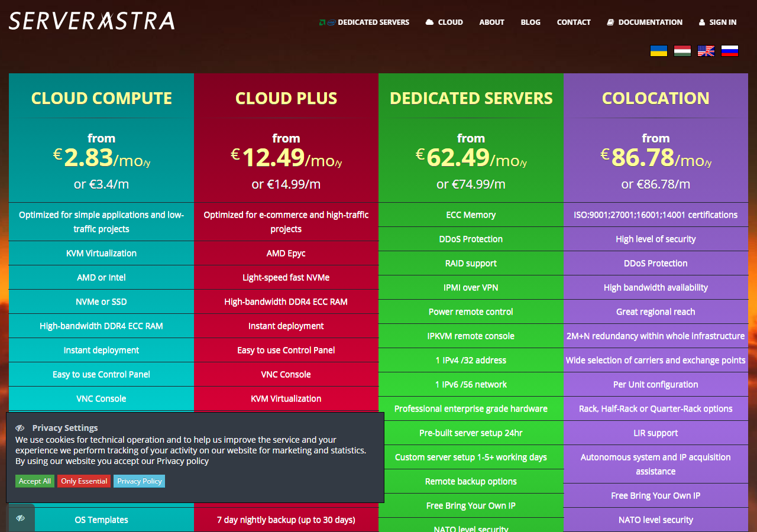This screenshot has height=532, width=757.
Task: Click 'IPMI over VPN' feature row
Action: [x=471, y=287]
